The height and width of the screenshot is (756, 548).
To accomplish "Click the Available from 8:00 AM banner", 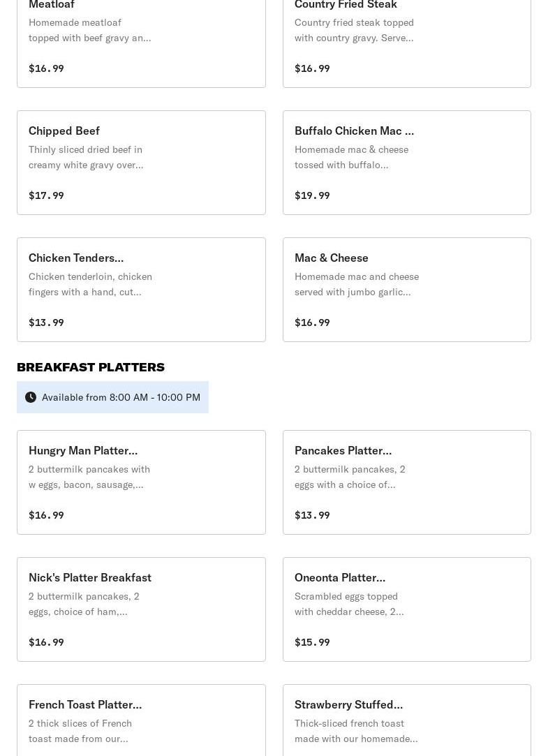I will point(113,397).
